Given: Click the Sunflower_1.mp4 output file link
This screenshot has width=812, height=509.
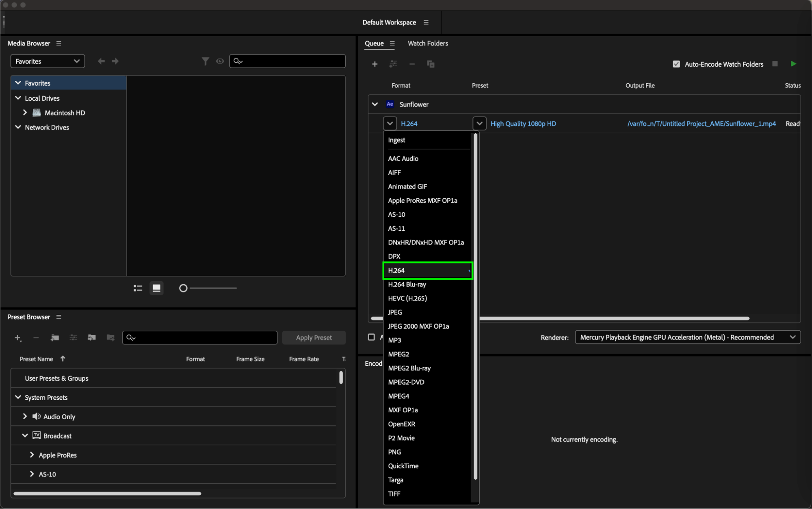Looking at the screenshot, I should (x=701, y=123).
